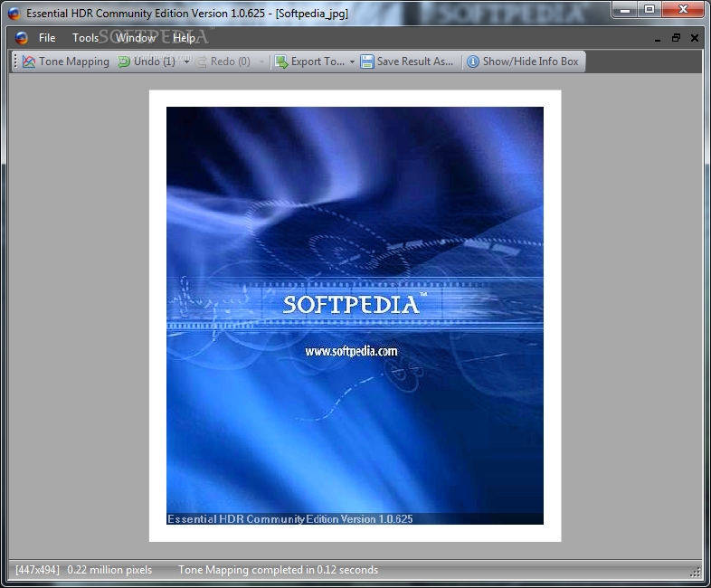Screen dimensions: 711x588
Task: Click the Export To green arrow icon
Action: 281,62
